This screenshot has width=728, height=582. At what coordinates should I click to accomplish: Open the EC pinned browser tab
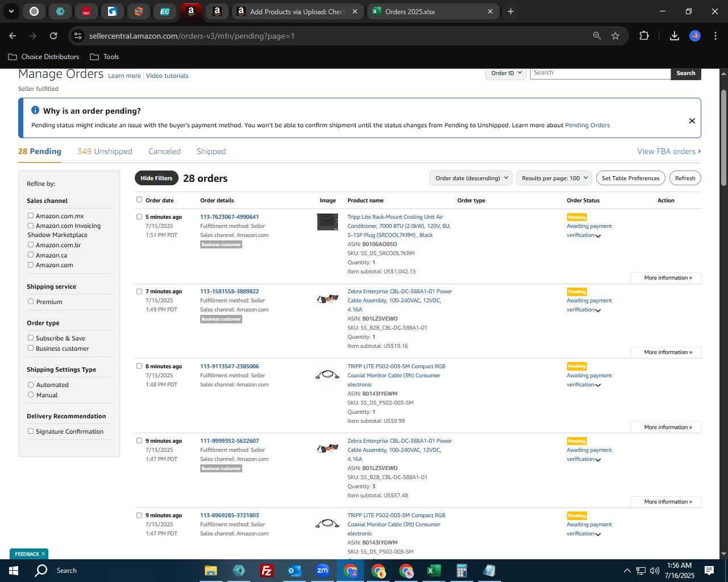(165, 11)
